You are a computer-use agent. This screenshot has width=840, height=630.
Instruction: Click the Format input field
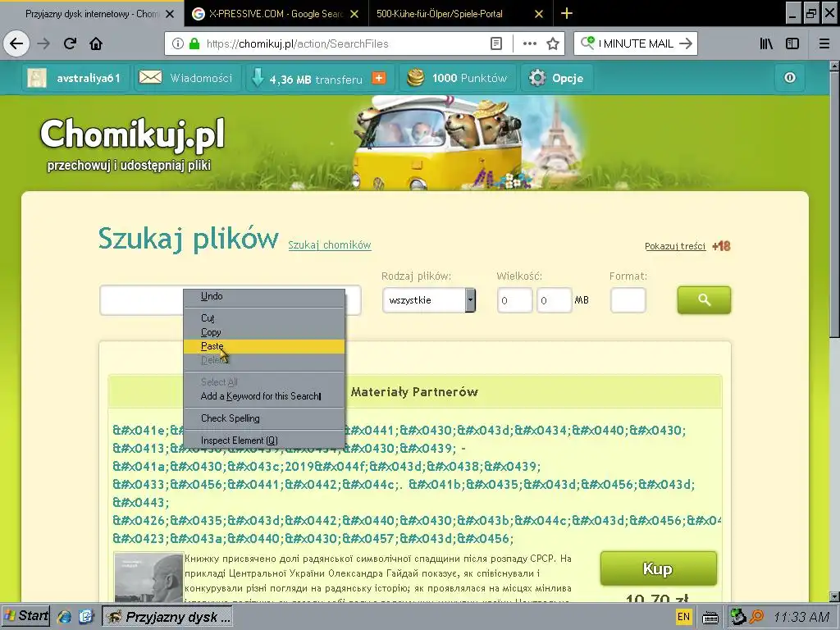pyautogui.click(x=628, y=300)
